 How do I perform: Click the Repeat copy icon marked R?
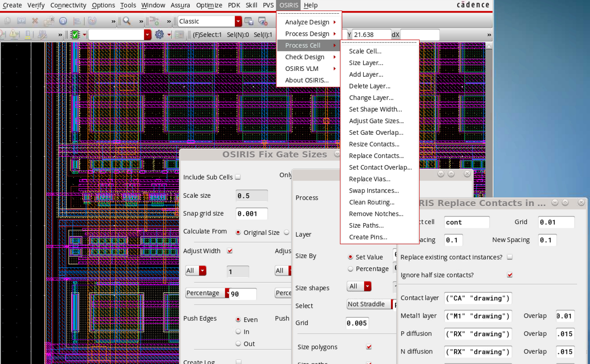pyautogui.click(x=49, y=21)
